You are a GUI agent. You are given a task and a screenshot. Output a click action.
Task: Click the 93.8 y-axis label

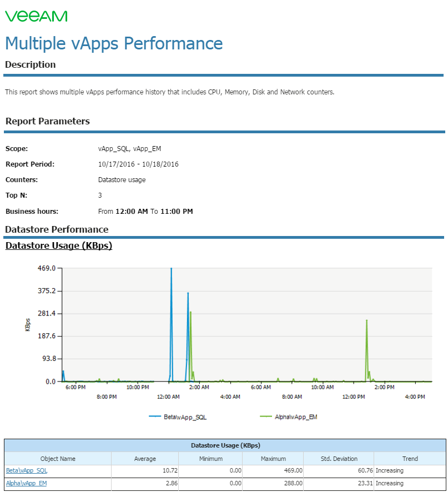coord(49,359)
